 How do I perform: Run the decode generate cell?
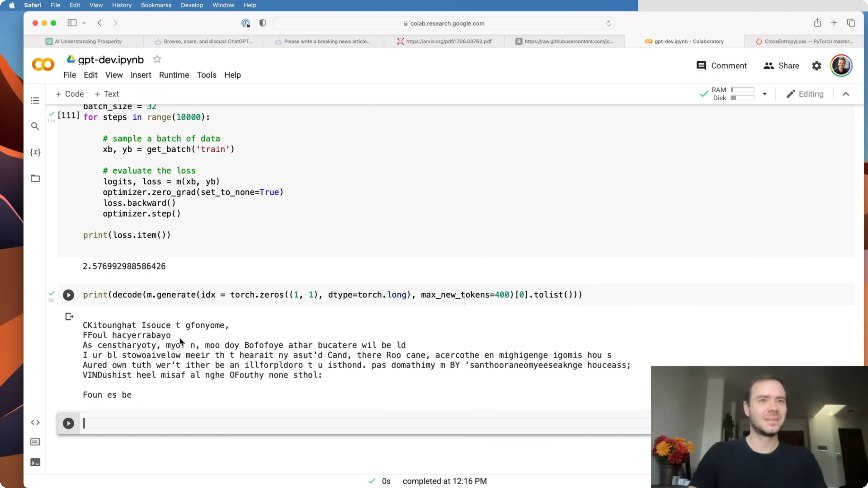68,295
